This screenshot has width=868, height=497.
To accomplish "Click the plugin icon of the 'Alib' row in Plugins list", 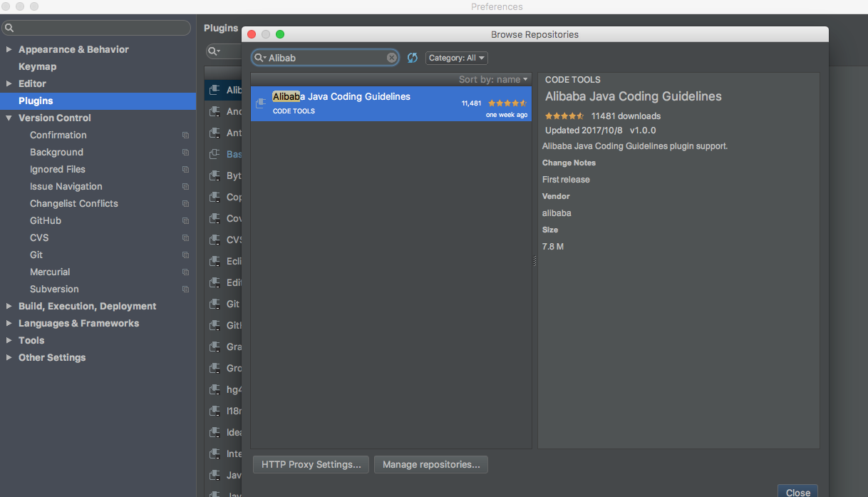I will [214, 90].
